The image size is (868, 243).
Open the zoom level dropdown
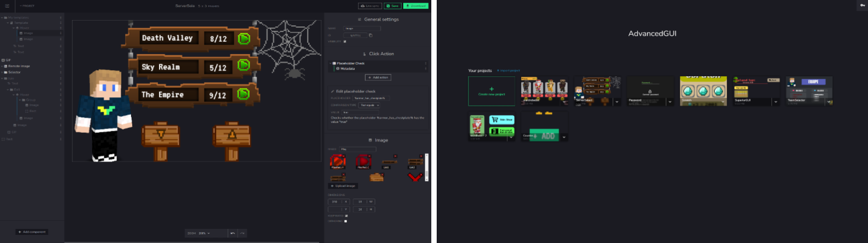click(204, 233)
